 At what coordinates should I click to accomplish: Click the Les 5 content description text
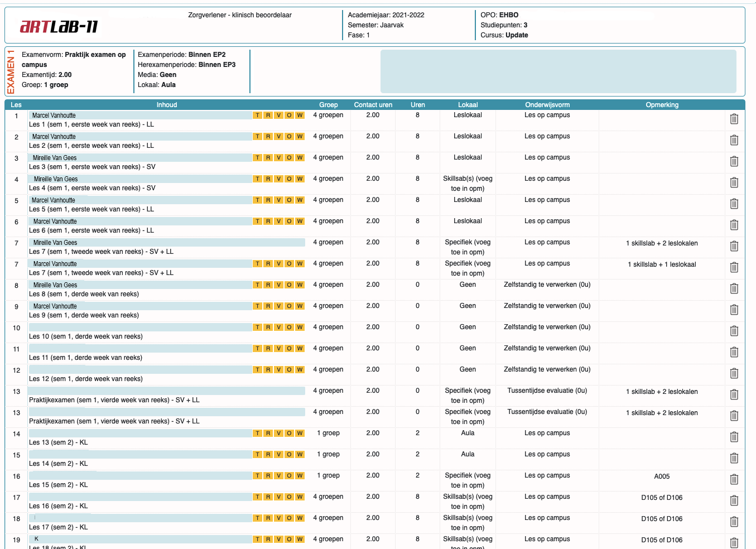click(92, 209)
